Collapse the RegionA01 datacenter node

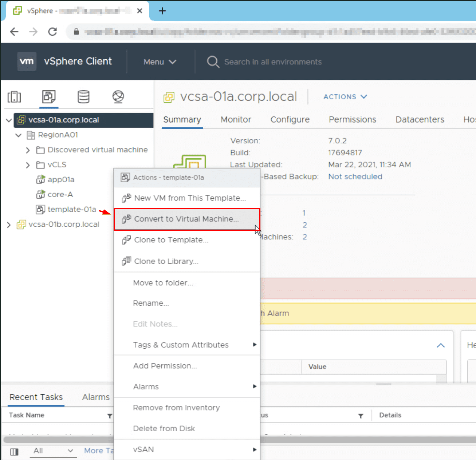[x=19, y=135]
